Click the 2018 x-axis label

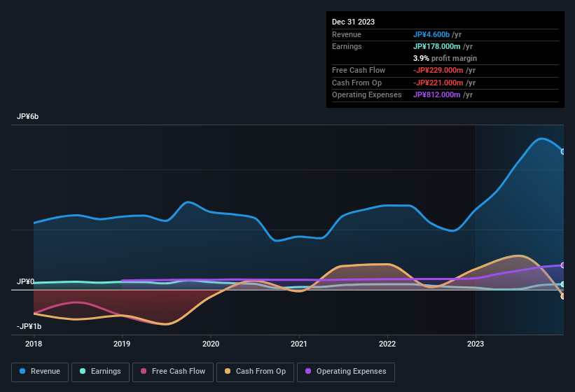tap(34, 344)
